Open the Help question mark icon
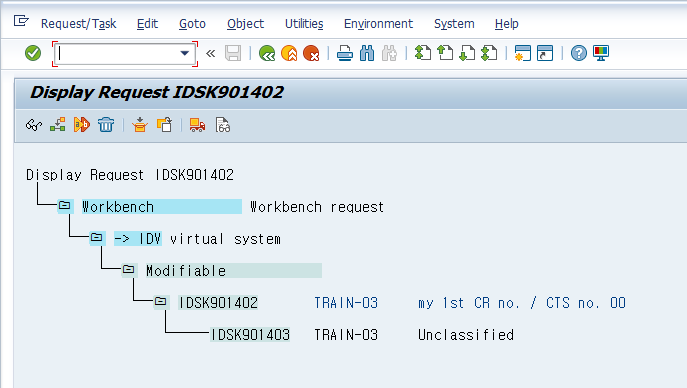Screen dimensions: 687x388 click(x=579, y=53)
